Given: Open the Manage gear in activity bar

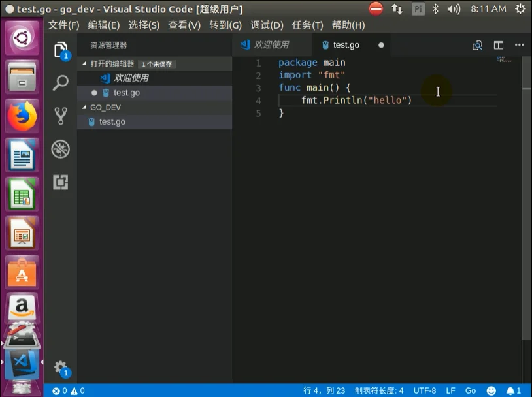Looking at the screenshot, I should (x=61, y=368).
